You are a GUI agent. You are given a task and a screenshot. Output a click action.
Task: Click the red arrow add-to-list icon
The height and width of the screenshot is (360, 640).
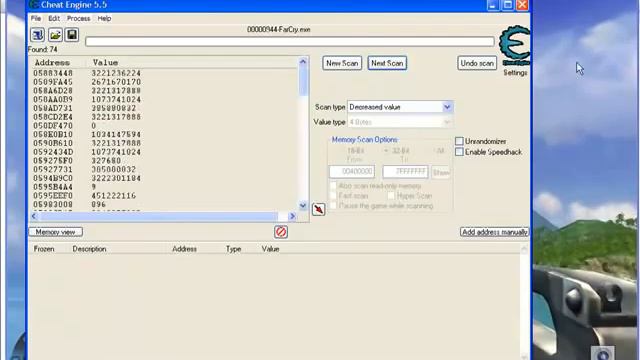318,209
